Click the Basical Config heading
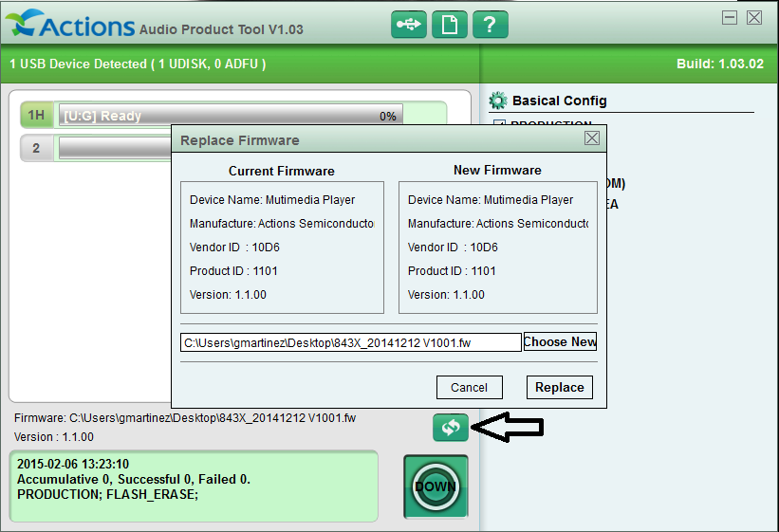779x532 pixels. click(x=559, y=101)
